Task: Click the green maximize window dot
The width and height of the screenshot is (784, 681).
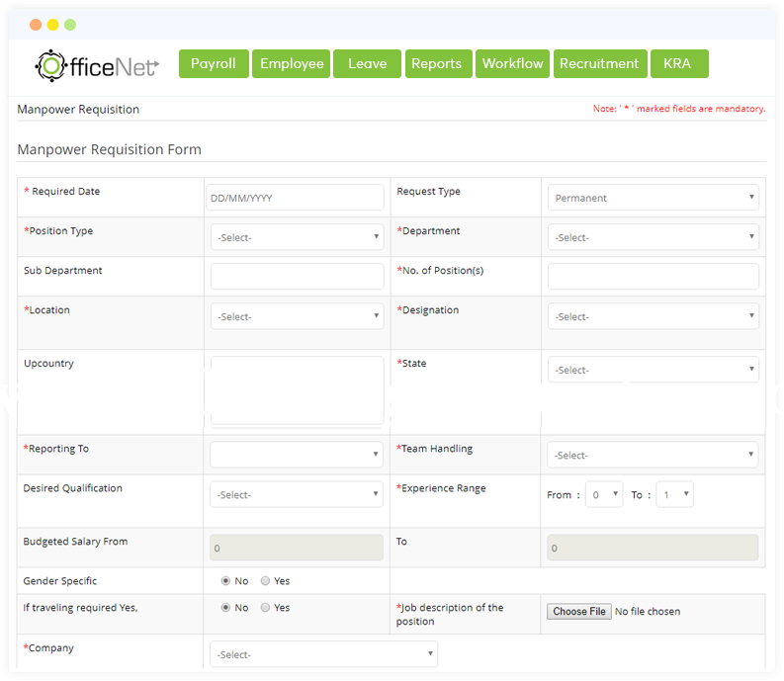Action: [70, 25]
